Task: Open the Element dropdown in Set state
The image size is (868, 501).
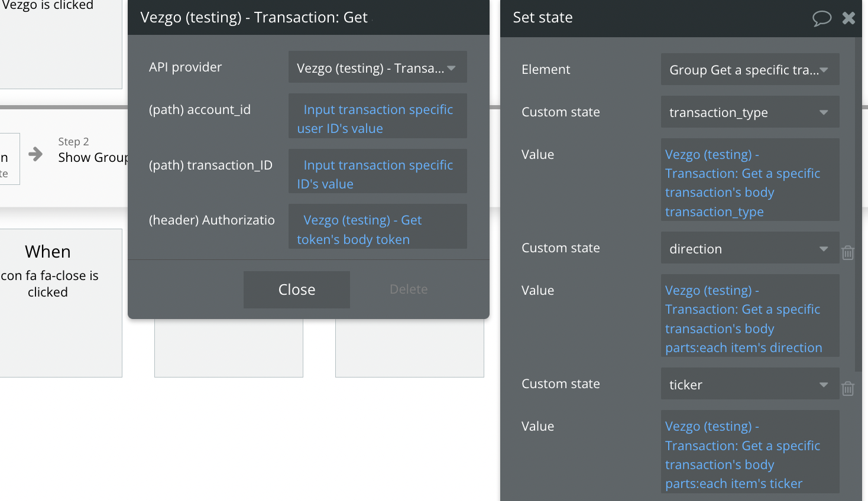Action: 750,70
